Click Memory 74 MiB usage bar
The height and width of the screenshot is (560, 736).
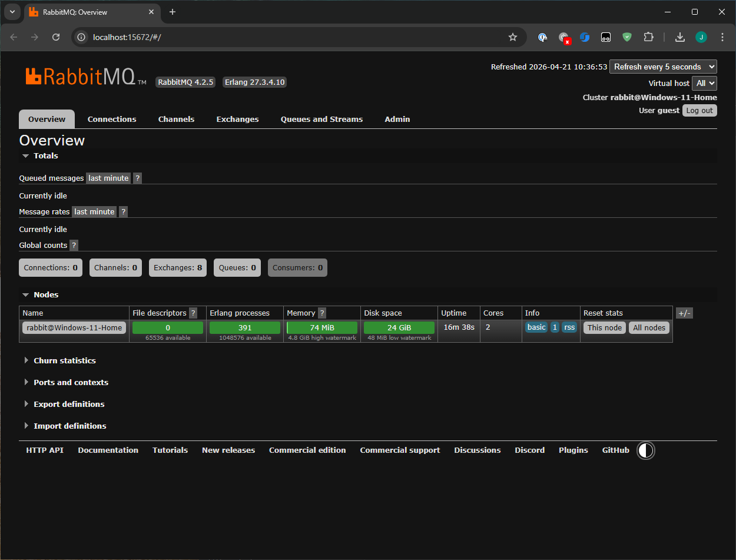pyautogui.click(x=322, y=327)
